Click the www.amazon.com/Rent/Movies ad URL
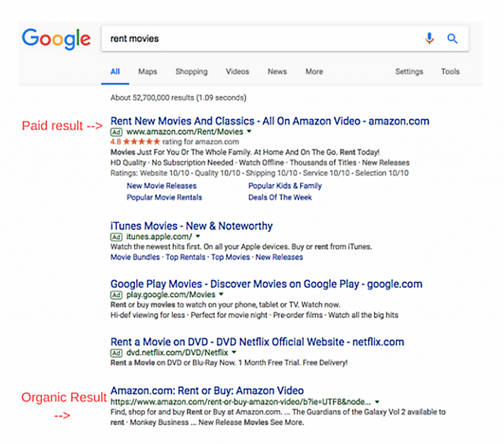504x444 pixels. [185, 132]
